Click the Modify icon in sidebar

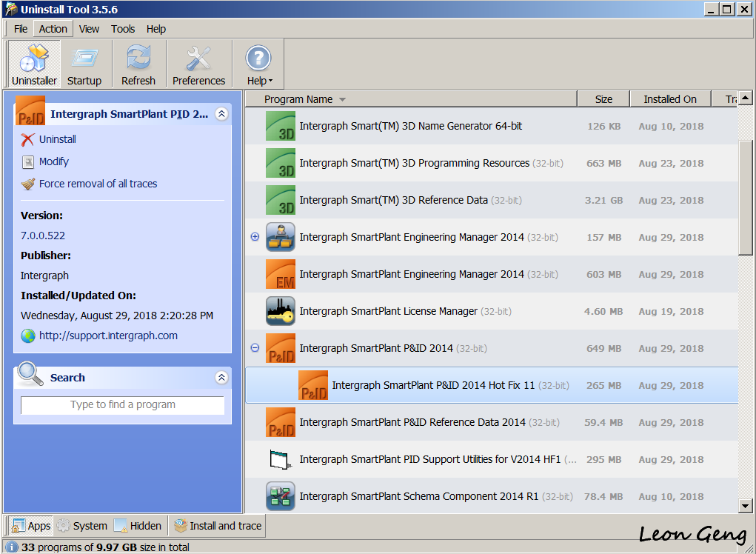(x=28, y=162)
